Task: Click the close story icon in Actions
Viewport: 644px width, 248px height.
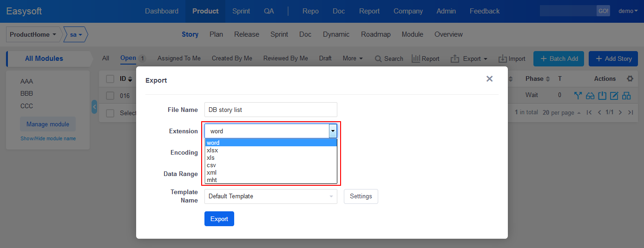Action: click(x=602, y=96)
